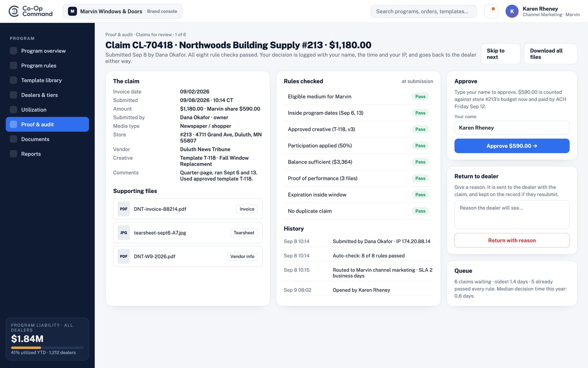
Task: Click the Dealers & tiers sidebar icon
Action: click(x=13, y=95)
